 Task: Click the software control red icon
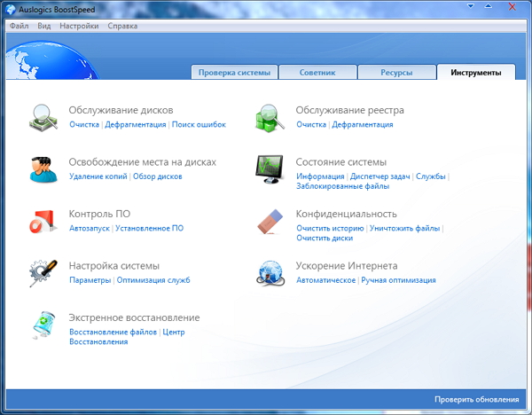coord(43,221)
